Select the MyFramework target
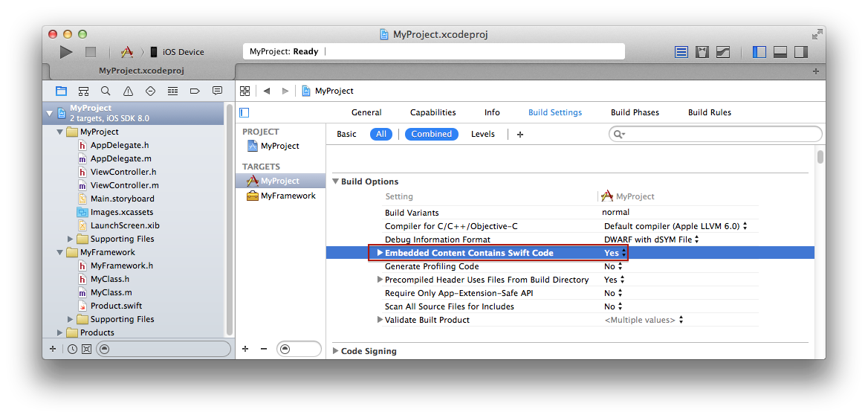 coord(281,196)
